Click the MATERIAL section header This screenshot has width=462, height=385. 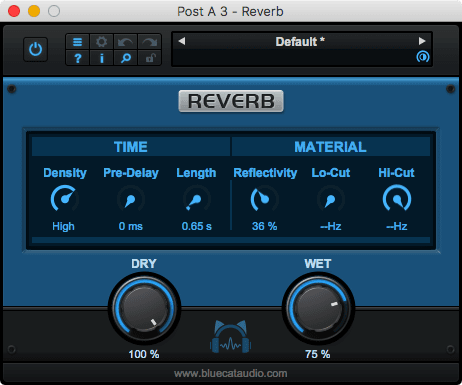[x=331, y=147]
